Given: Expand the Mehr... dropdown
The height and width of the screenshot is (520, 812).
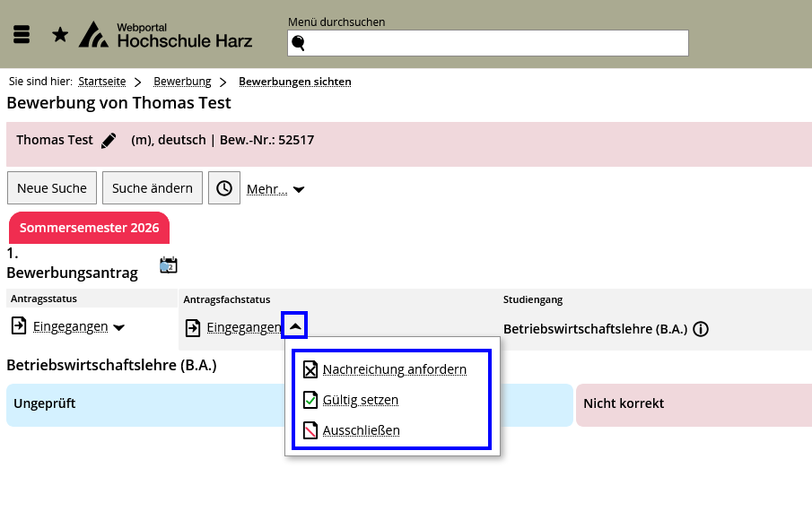Looking at the screenshot, I should click(275, 189).
